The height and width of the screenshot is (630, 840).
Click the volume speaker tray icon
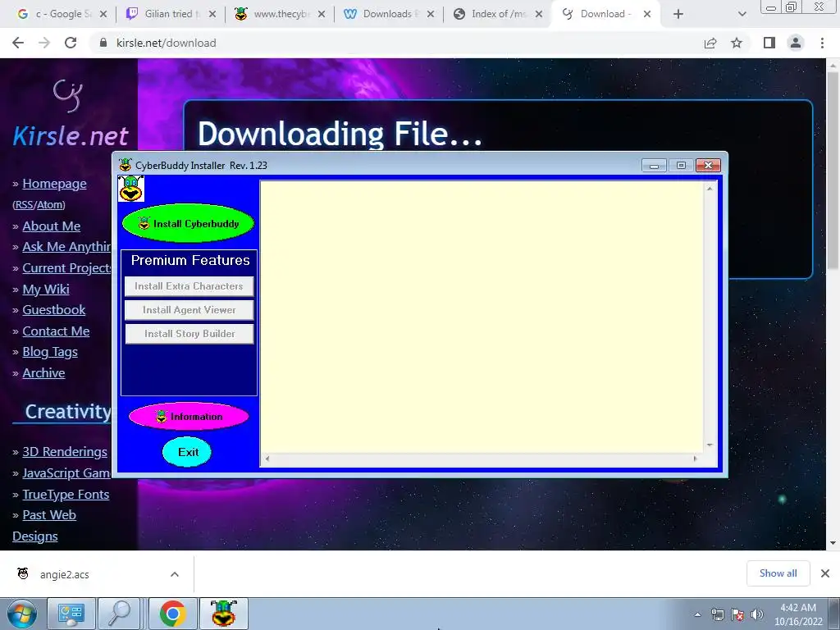click(757, 615)
